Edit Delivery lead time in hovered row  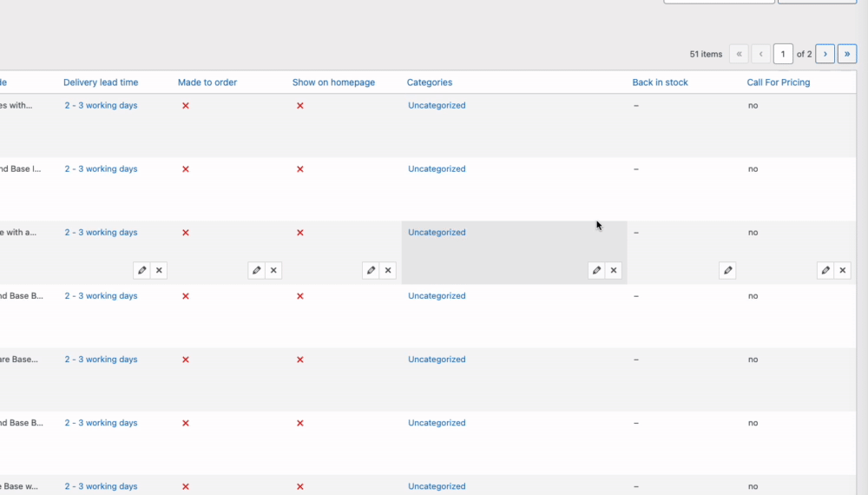141,270
